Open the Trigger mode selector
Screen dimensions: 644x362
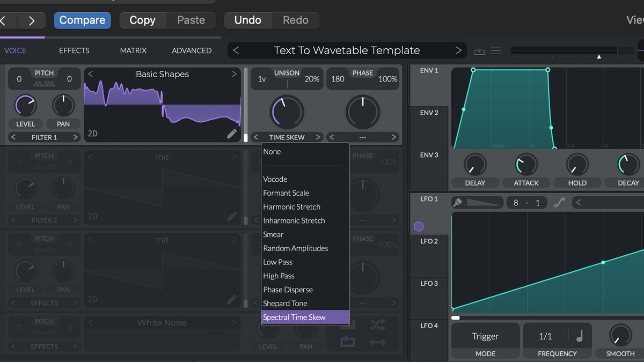pos(485,336)
